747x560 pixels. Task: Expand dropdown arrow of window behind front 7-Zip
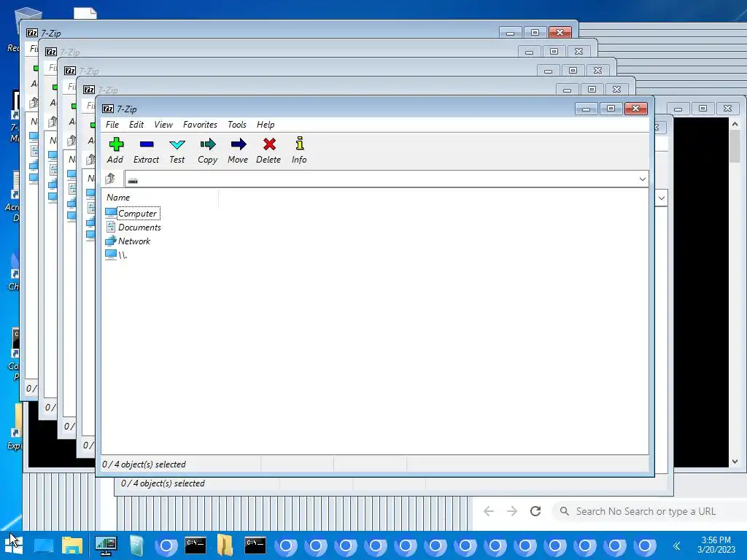pyautogui.click(x=661, y=198)
